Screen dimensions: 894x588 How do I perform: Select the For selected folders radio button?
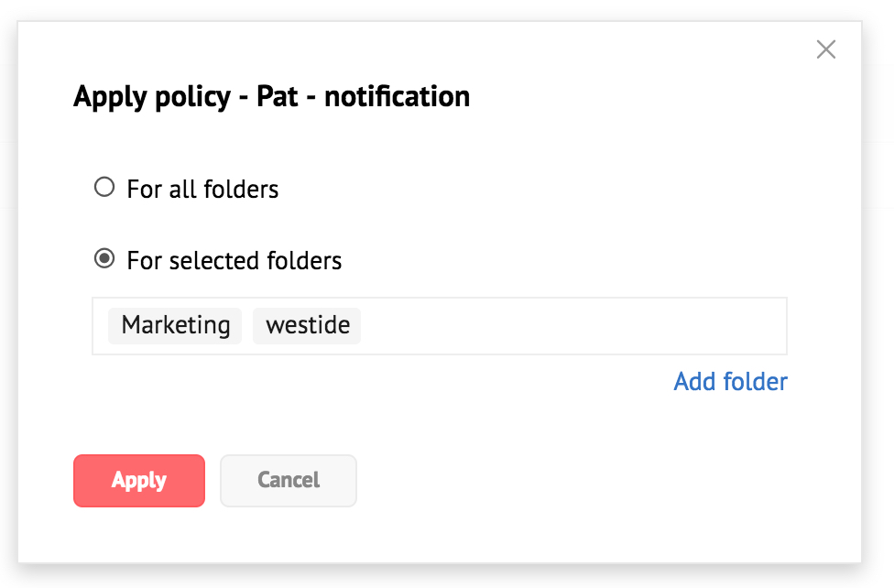point(104,259)
